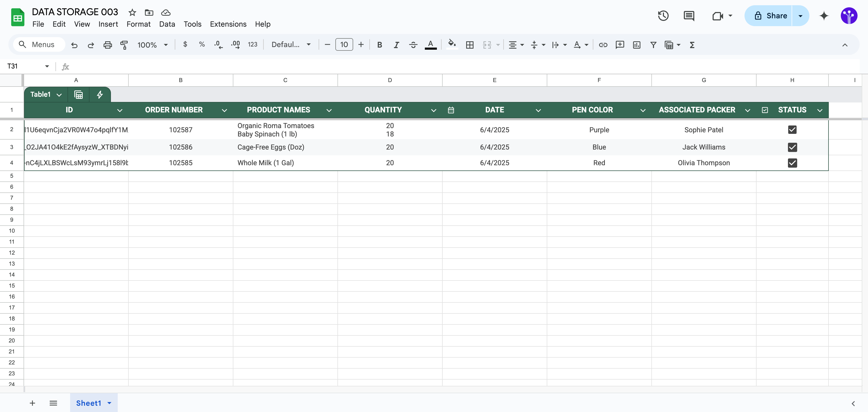Open the fill color picker
The width and height of the screenshot is (868, 412).
[x=452, y=44]
